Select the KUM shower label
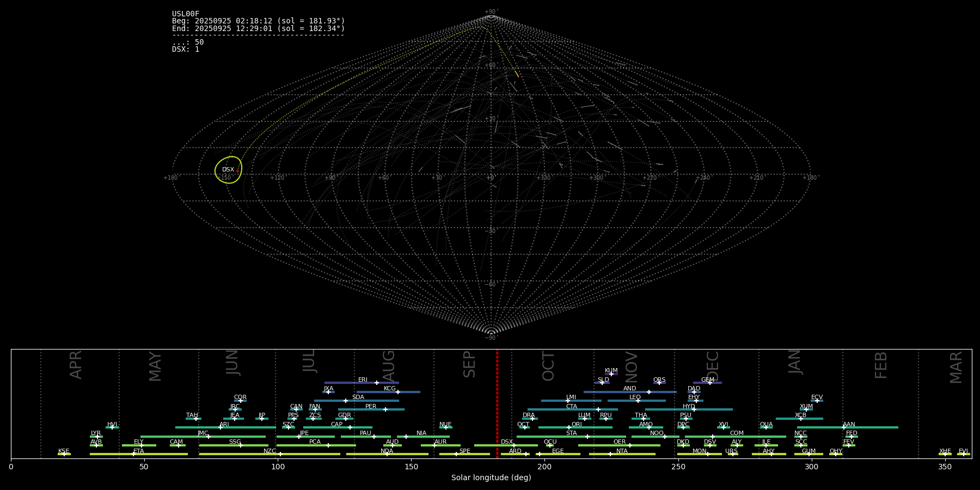The height and width of the screenshot is (490, 980). (x=611, y=371)
